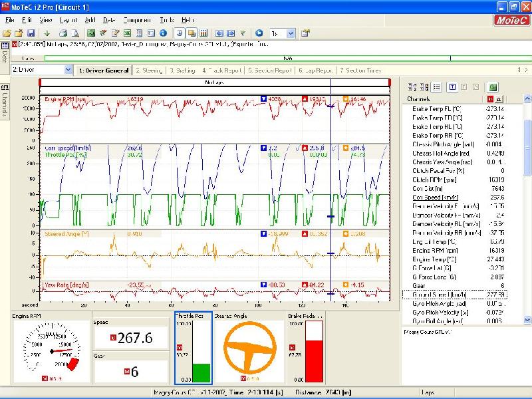Screen dimensions: 532x399
Task: Select the '1: Driver General' tab
Action: tap(104, 70)
